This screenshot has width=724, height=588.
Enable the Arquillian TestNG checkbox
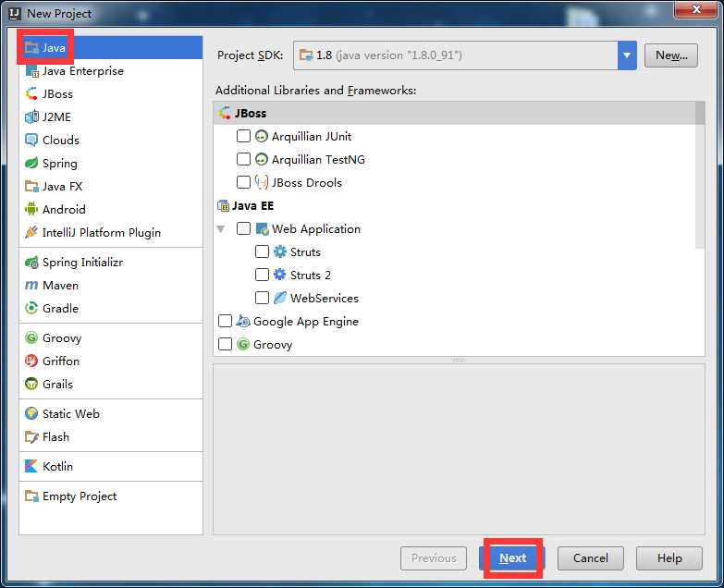click(243, 159)
